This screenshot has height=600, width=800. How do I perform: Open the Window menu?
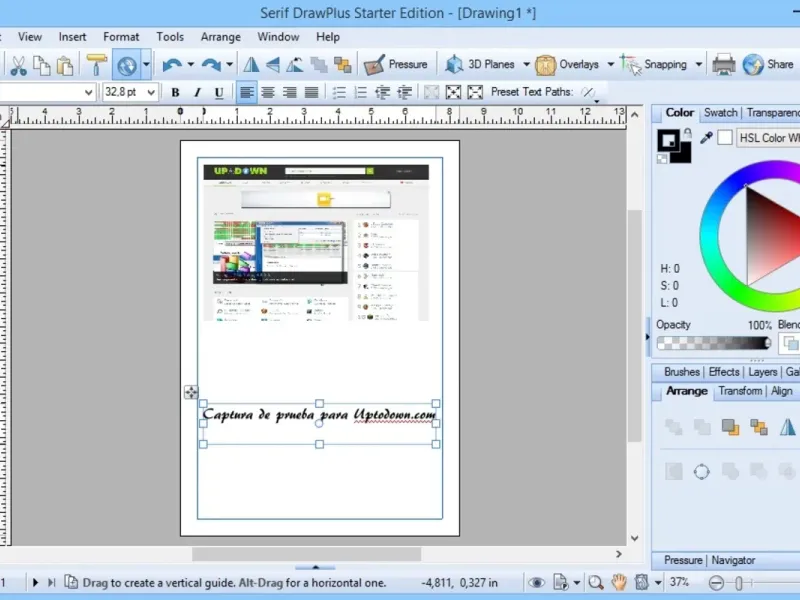pos(278,37)
